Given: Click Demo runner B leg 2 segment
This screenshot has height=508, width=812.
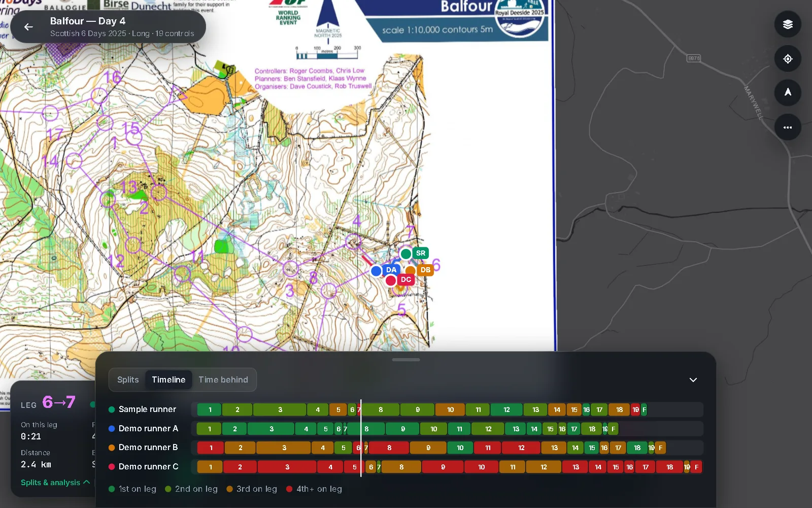Looking at the screenshot, I should [x=241, y=448].
